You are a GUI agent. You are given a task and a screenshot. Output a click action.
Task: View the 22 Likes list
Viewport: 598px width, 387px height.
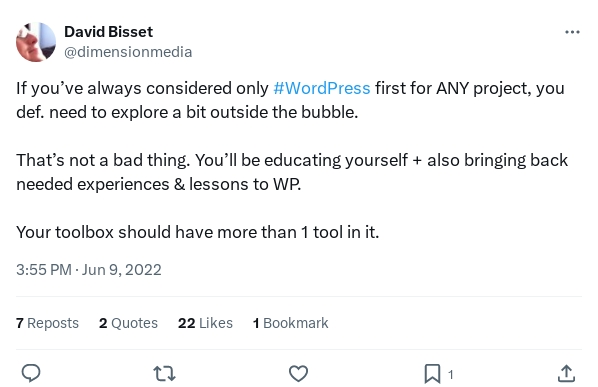(205, 323)
